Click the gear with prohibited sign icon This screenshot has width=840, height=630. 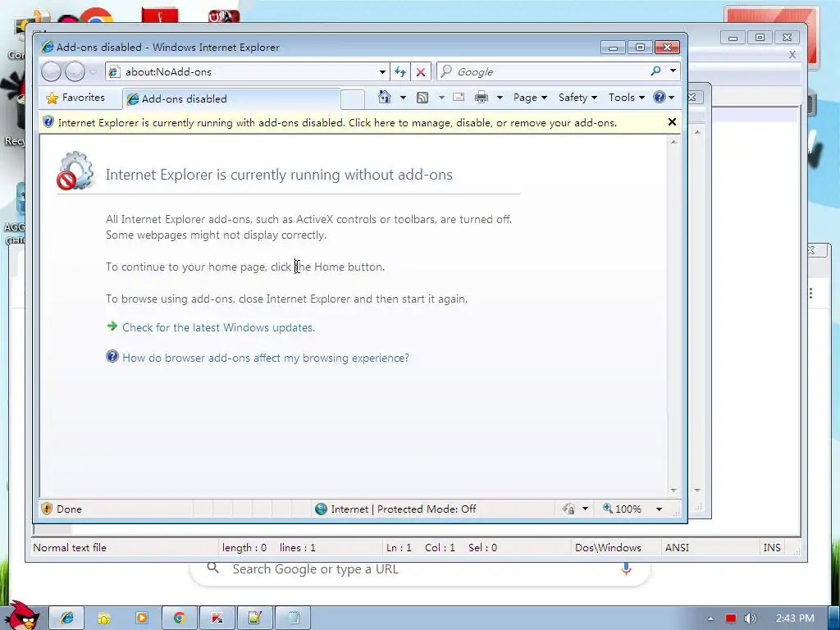75,171
